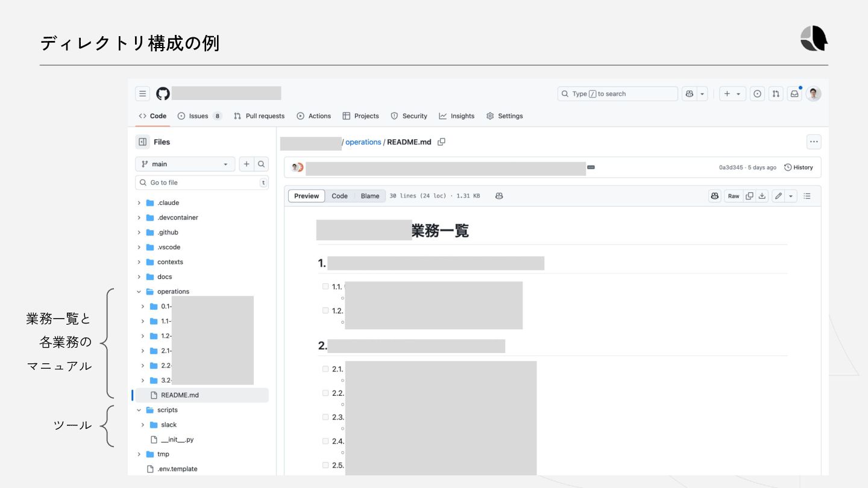Open the main branch dropdown
Viewport: 868px width, 488px height.
click(185, 164)
